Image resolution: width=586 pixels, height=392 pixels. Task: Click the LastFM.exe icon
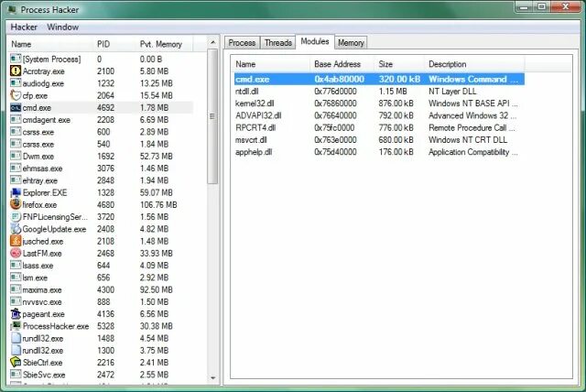pos(16,253)
